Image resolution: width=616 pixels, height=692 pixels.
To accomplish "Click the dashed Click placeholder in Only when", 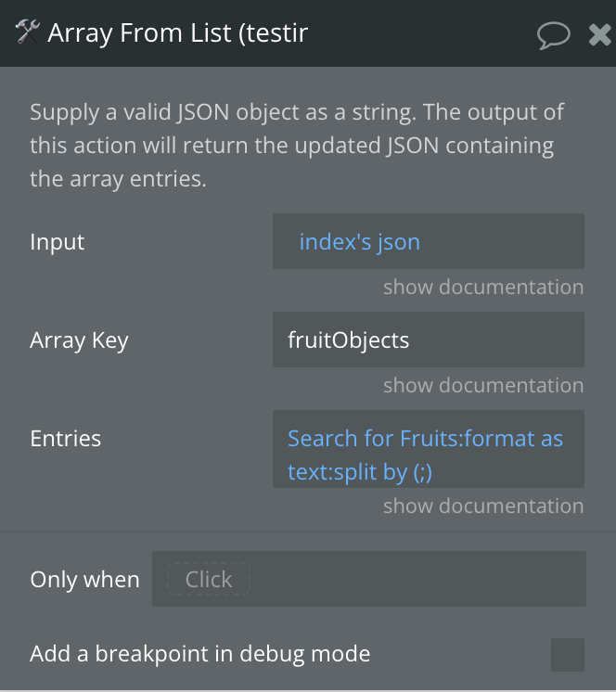I will click(x=209, y=579).
